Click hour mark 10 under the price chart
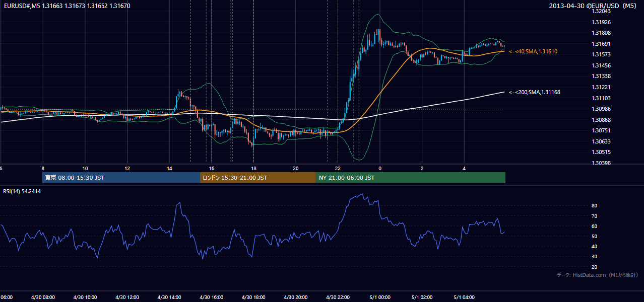This screenshot has width=644, height=302. [85, 168]
